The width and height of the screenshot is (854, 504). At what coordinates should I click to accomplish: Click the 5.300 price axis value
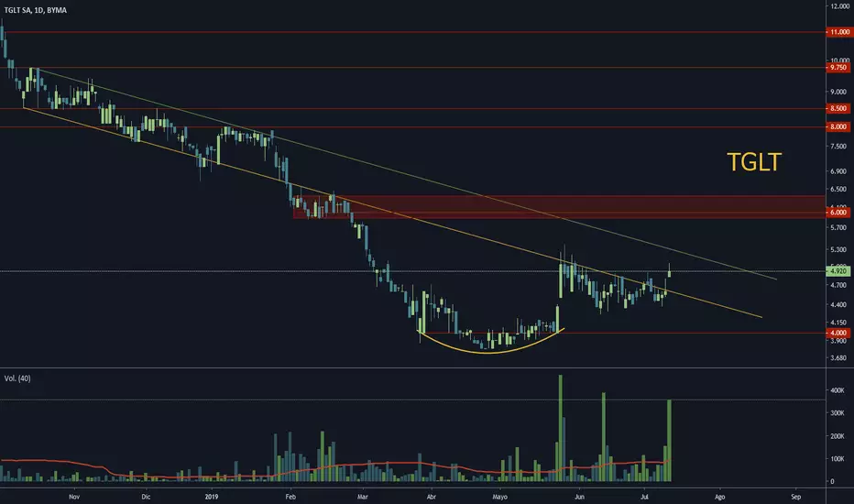point(838,249)
